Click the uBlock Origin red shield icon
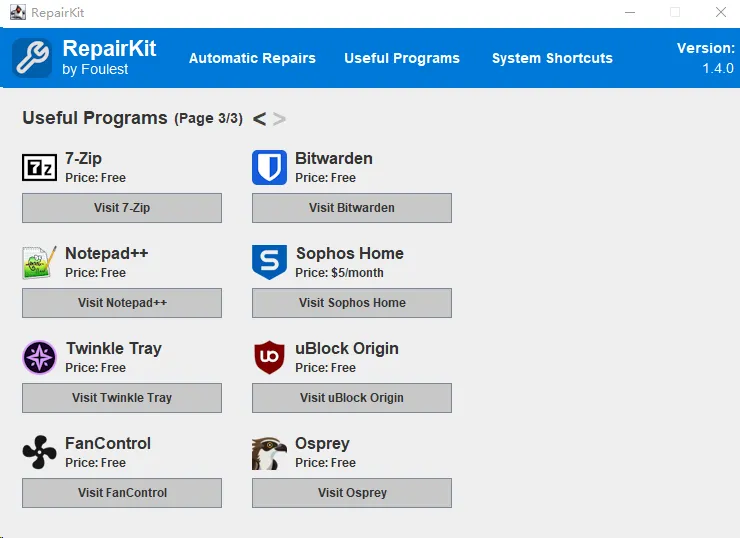This screenshot has width=740, height=538. coord(269,357)
